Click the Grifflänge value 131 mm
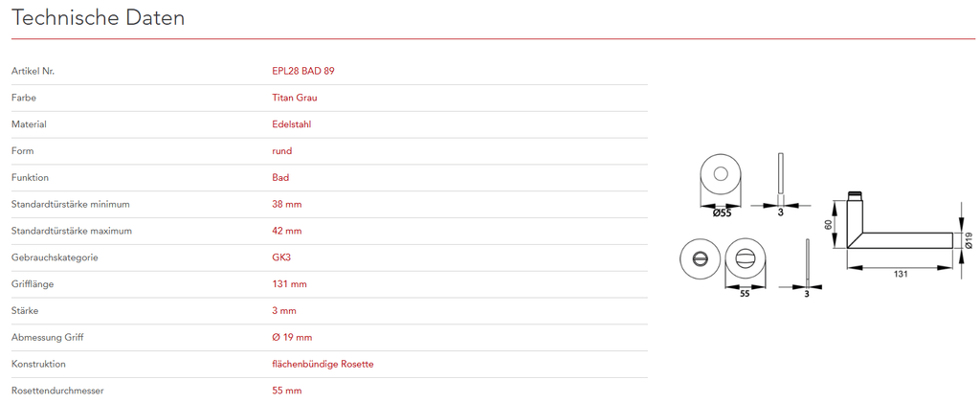This screenshot has width=980, height=402. pos(290,284)
